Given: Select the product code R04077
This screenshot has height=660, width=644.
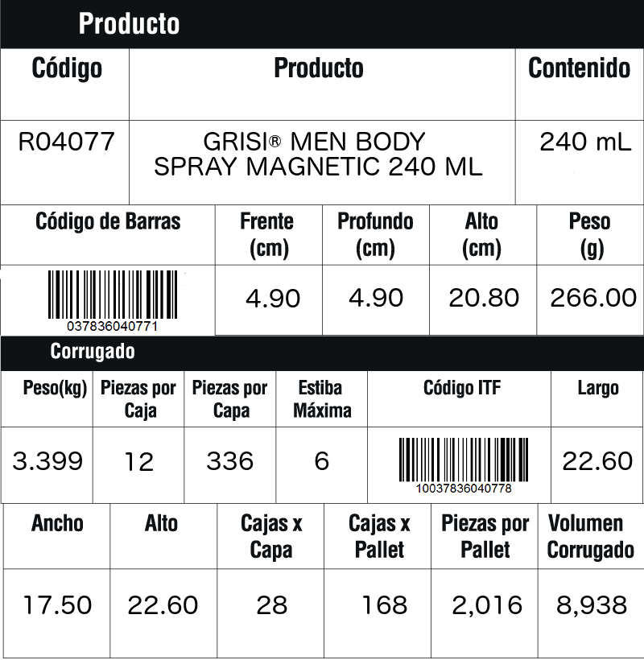Looking at the screenshot, I should [67, 142].
